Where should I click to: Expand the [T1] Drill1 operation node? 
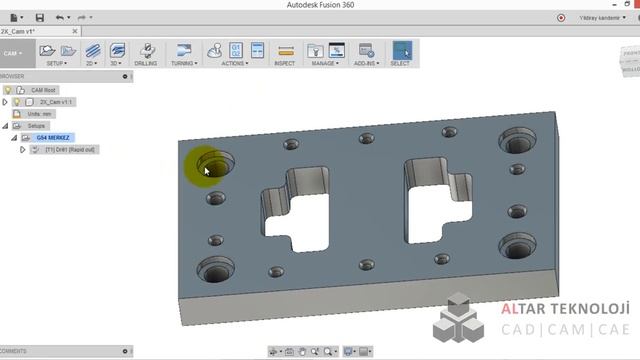23,150
